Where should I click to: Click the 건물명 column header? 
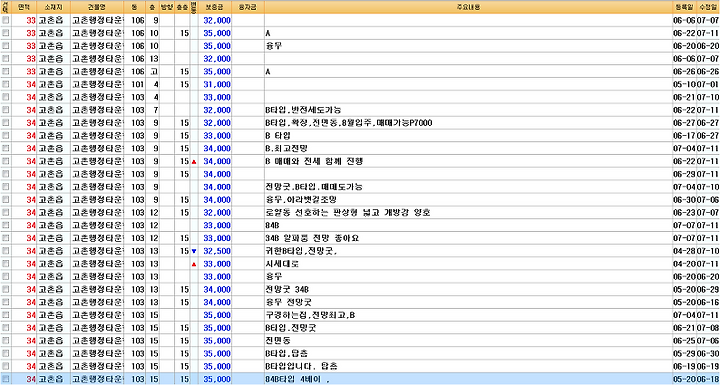97,7
